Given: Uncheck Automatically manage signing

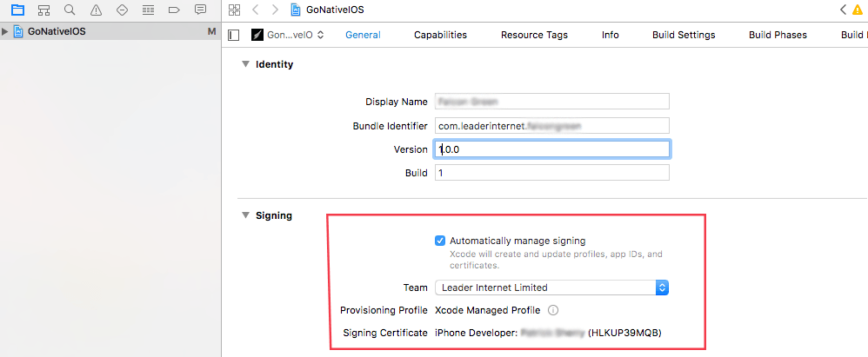Looking at the screenshot, I should [x=440, y=241].
